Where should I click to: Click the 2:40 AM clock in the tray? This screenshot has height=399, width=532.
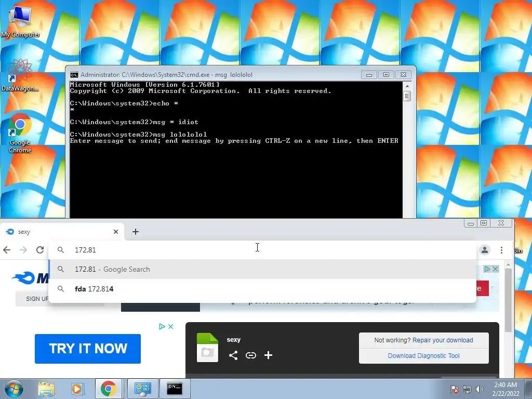(506, 389)
